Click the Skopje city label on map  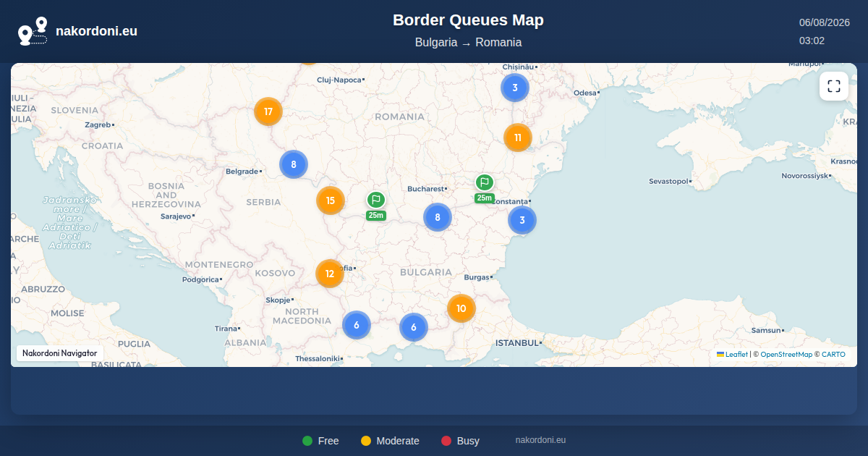278,300
